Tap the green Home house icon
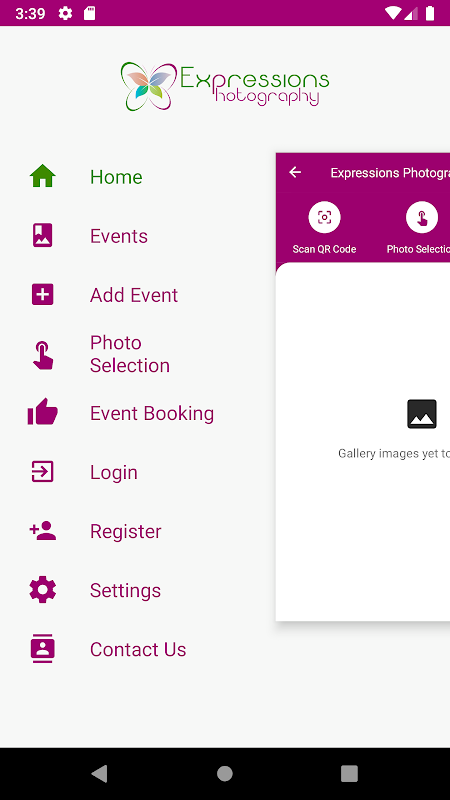The image size is (450, 800). coord(42,176)
